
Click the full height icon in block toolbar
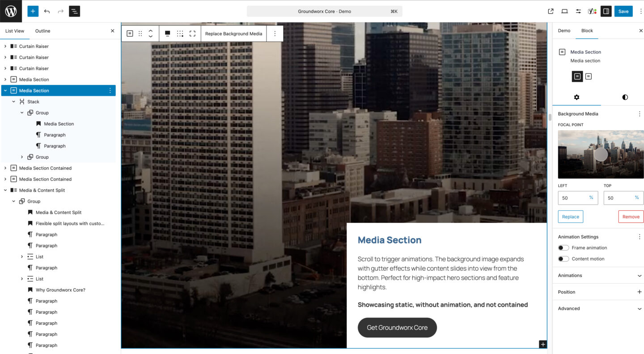coord(192,34)
